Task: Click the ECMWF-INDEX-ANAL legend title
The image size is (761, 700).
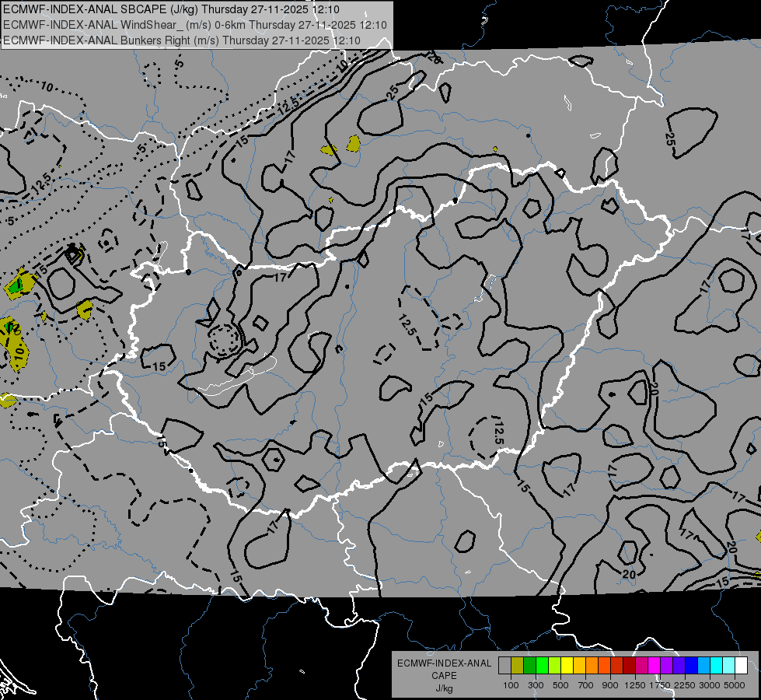Action: click(445, 663)
